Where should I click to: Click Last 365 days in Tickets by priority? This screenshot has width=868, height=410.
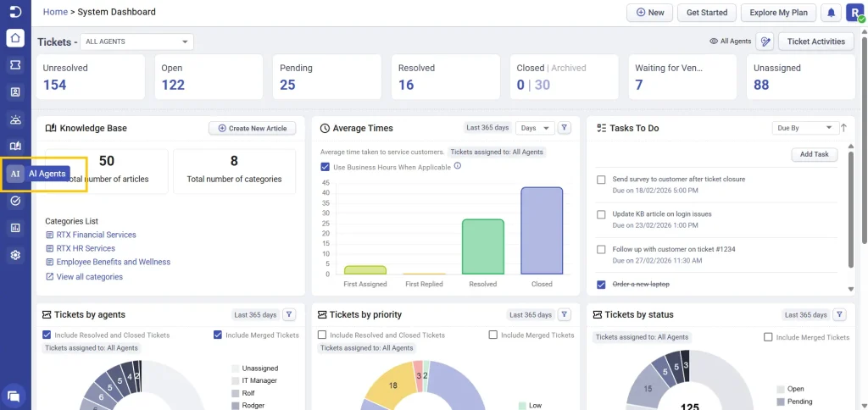pos(531,315)
